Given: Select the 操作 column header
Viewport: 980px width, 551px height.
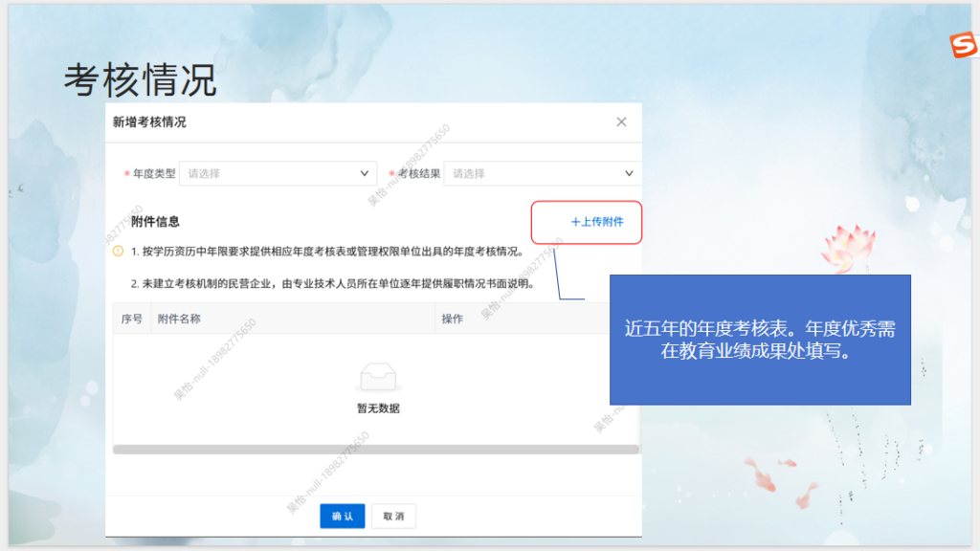Looking at the screenshot, I should point(452,319).
